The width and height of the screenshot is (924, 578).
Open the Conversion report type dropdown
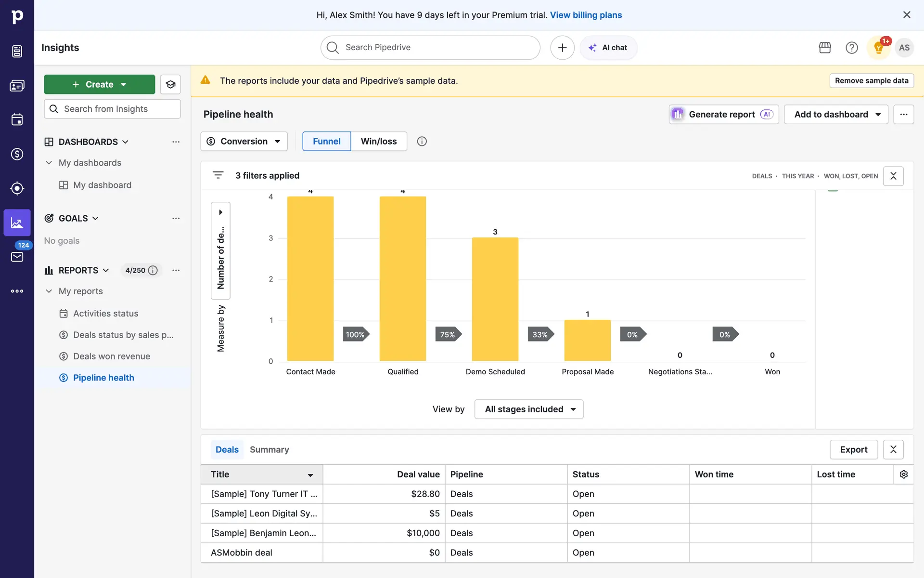coord(244,141)
